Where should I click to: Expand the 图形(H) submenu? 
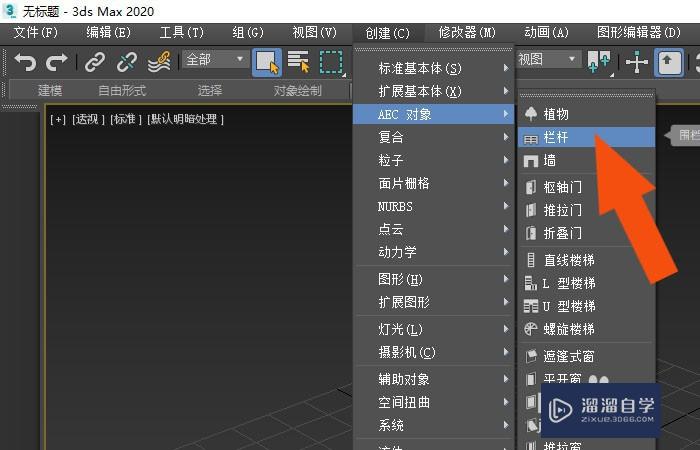(x=433, y=279)
